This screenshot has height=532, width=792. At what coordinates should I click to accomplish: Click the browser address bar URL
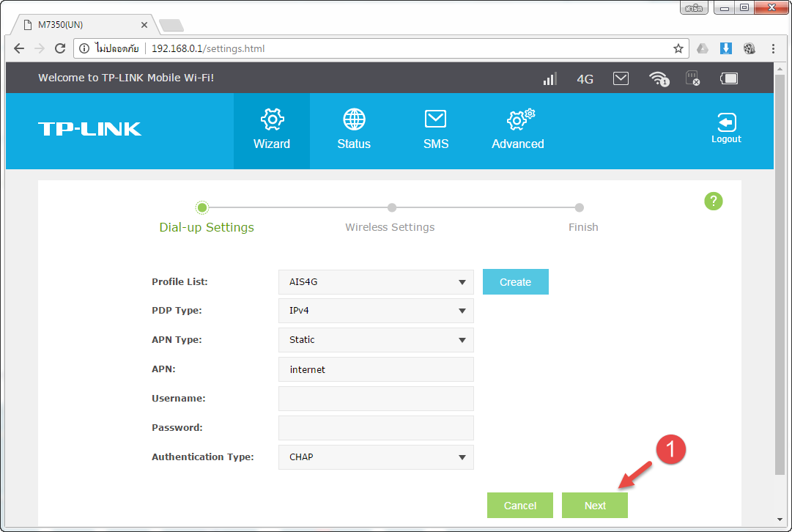click(x=208, y=48)
